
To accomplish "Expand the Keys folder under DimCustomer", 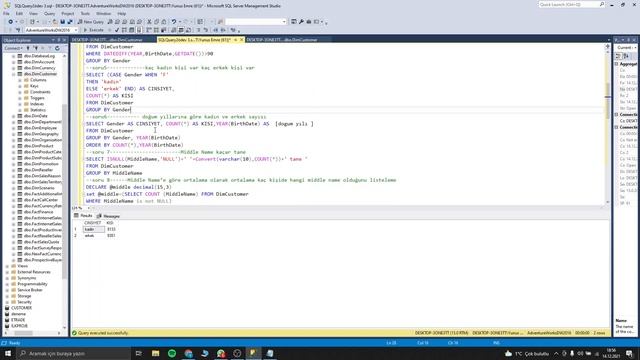I will 20,86.
